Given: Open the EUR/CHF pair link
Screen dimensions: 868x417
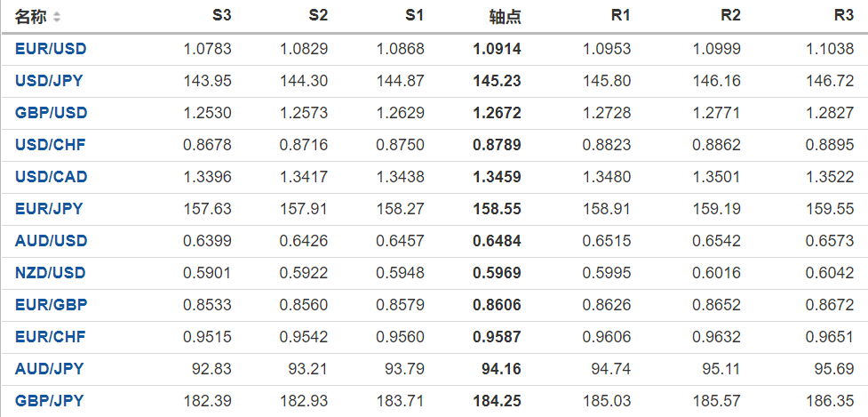Looking at the screenshot, I should coord(51,337).
